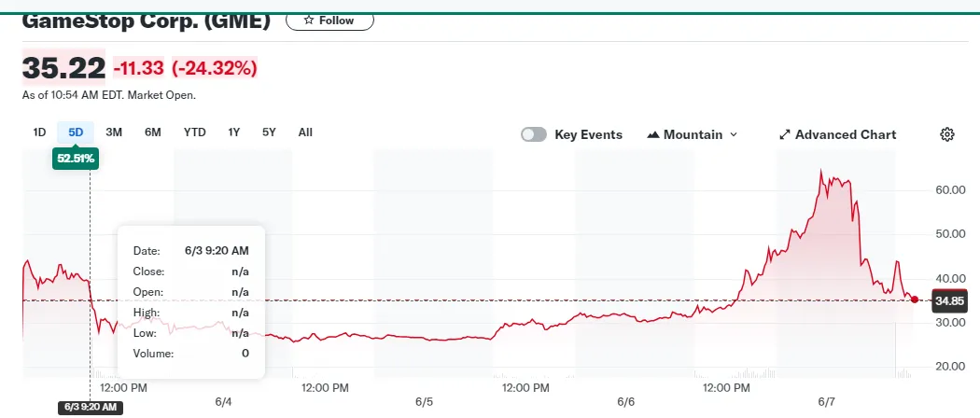
Task: Click the Volume row in tooltip
Action: click(x=190, y=354)
